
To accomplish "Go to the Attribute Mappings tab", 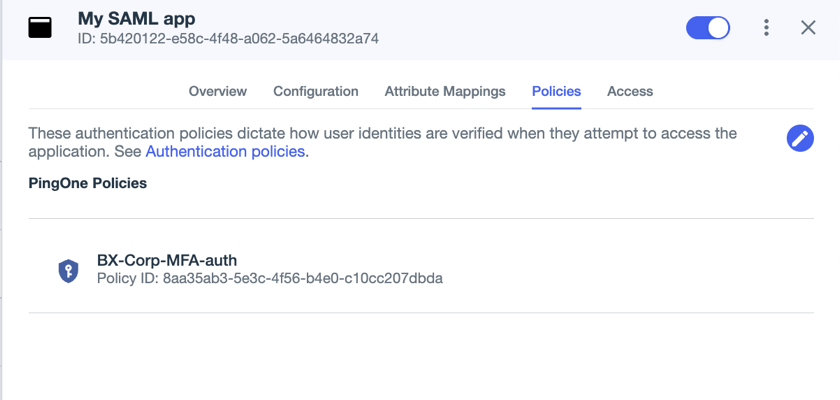I will [445, 91].
